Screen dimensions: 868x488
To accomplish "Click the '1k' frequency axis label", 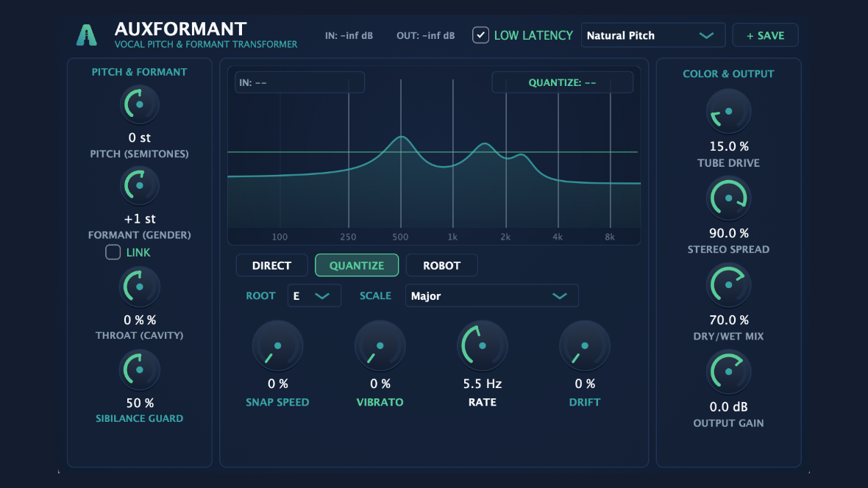I will [x=452, y=237].
